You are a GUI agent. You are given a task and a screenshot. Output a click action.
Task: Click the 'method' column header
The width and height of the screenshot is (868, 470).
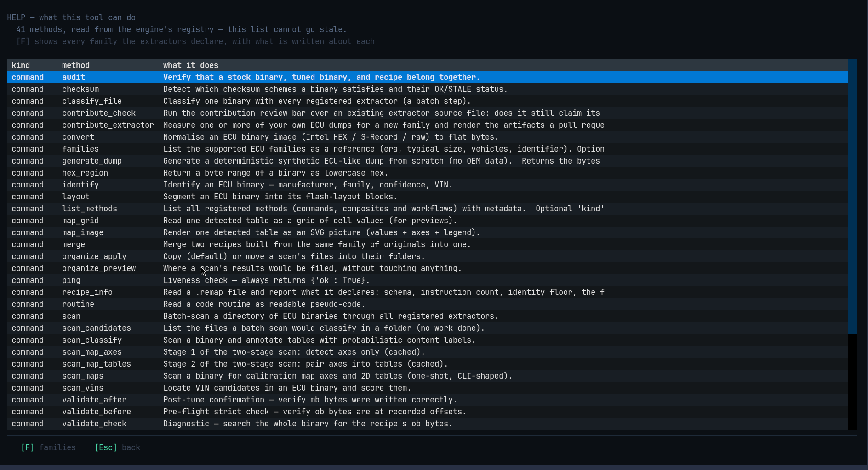tap(76, 65)
